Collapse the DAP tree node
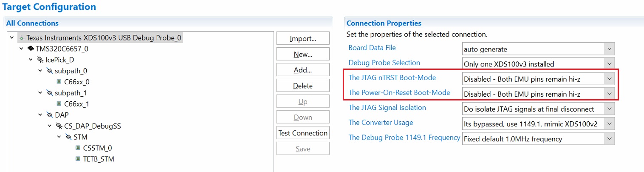Viewport: 644px width, 172px height. tap(40, 115)
